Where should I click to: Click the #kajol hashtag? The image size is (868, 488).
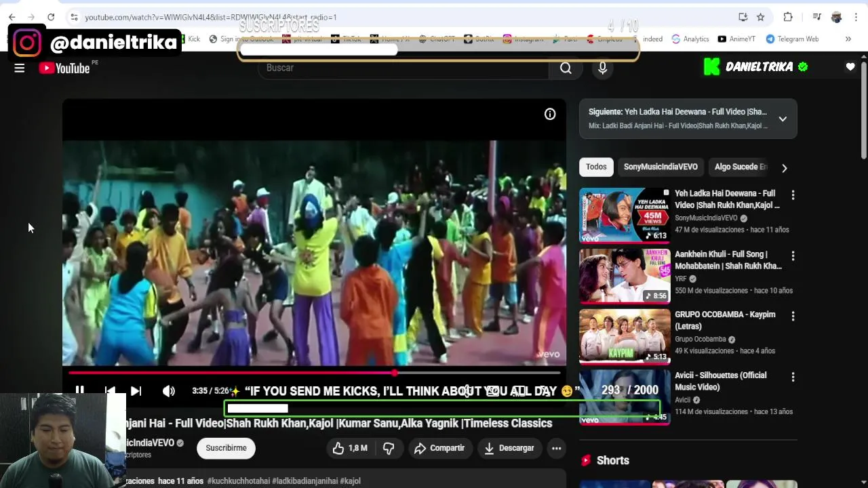[351, 481]
